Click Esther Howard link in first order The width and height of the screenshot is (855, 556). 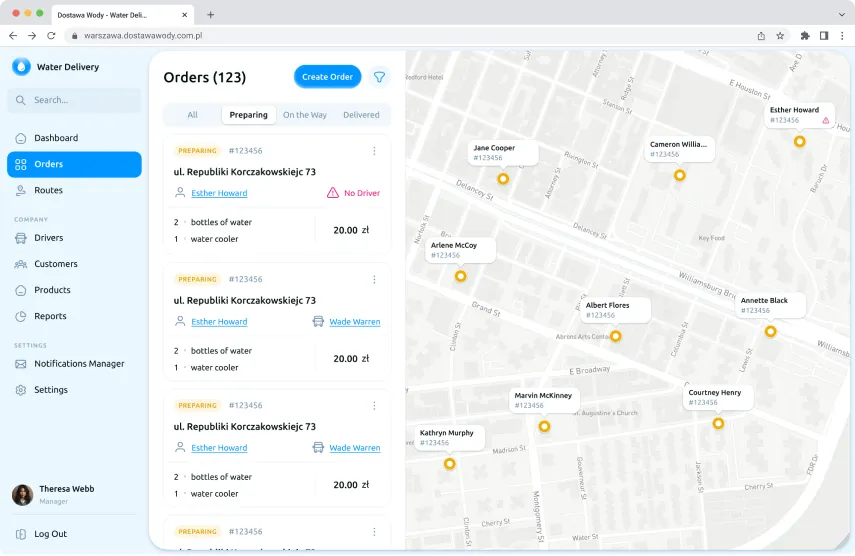(219, 193)
